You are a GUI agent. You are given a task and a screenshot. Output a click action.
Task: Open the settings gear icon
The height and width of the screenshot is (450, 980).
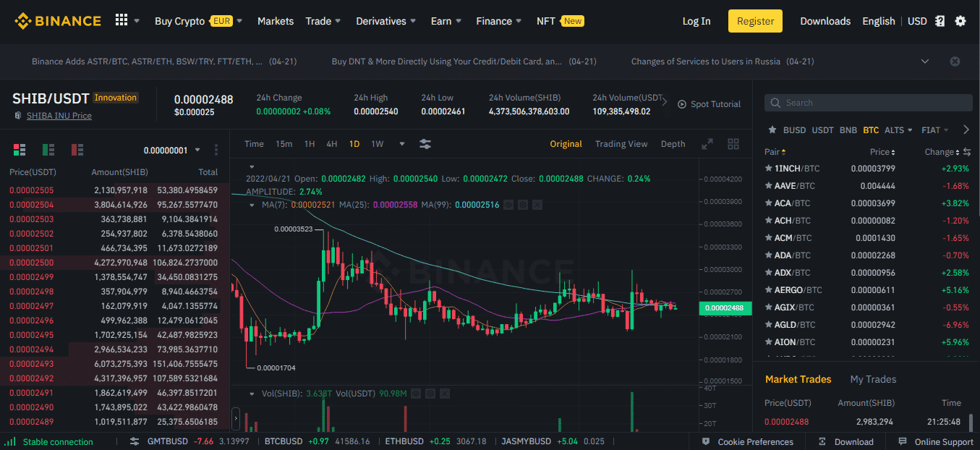(x=960, y=21)
